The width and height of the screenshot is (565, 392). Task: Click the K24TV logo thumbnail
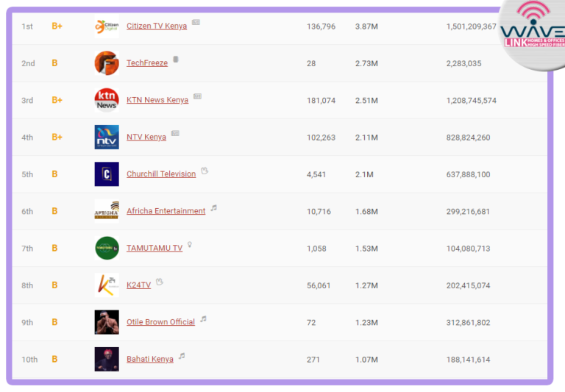pyautogui.click(x=107, y=285)
